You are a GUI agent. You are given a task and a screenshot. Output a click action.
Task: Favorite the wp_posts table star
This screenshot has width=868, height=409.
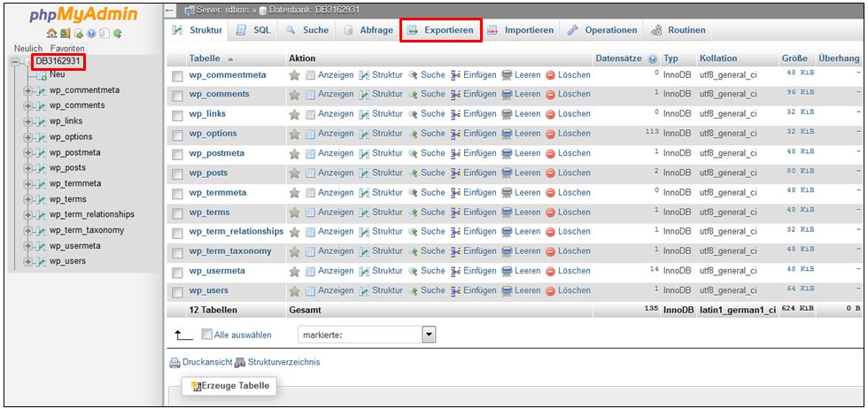294,174
